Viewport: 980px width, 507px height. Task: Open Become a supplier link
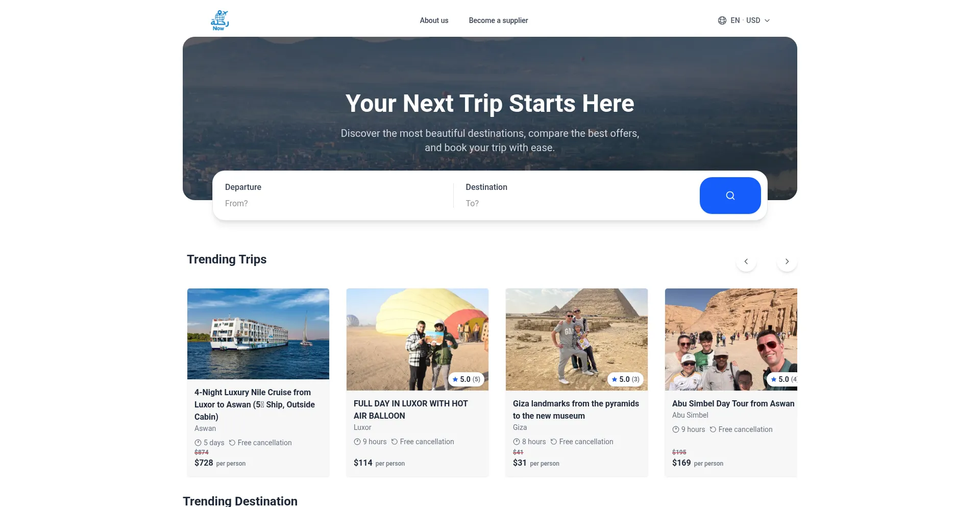[x=498, y=20]
